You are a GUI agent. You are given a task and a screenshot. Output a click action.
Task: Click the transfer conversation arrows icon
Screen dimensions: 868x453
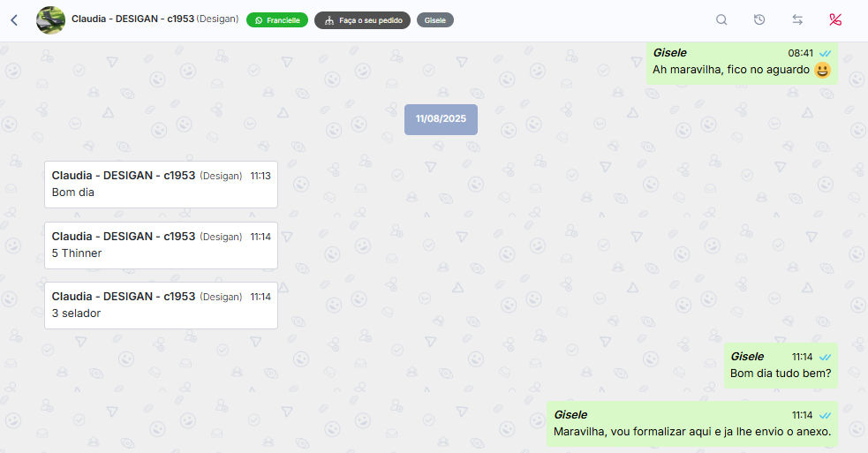tap(797, 20)
